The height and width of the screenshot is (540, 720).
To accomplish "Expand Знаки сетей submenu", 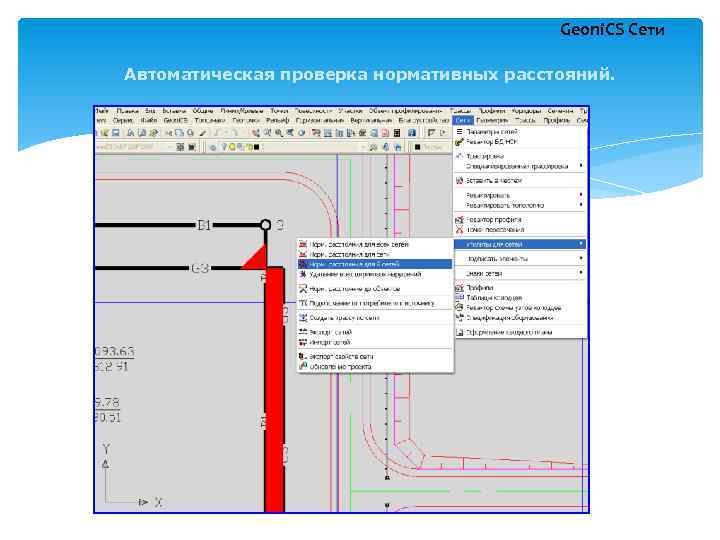I will tap(520, 273).
